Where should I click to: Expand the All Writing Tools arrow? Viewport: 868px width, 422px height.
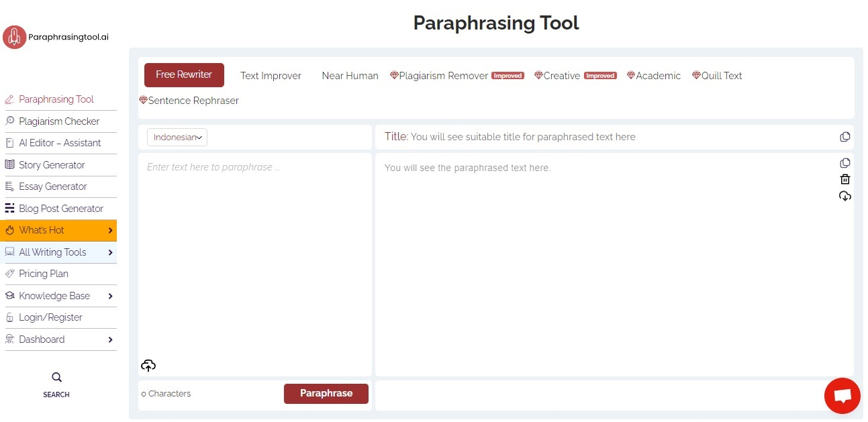pos(110,252)
